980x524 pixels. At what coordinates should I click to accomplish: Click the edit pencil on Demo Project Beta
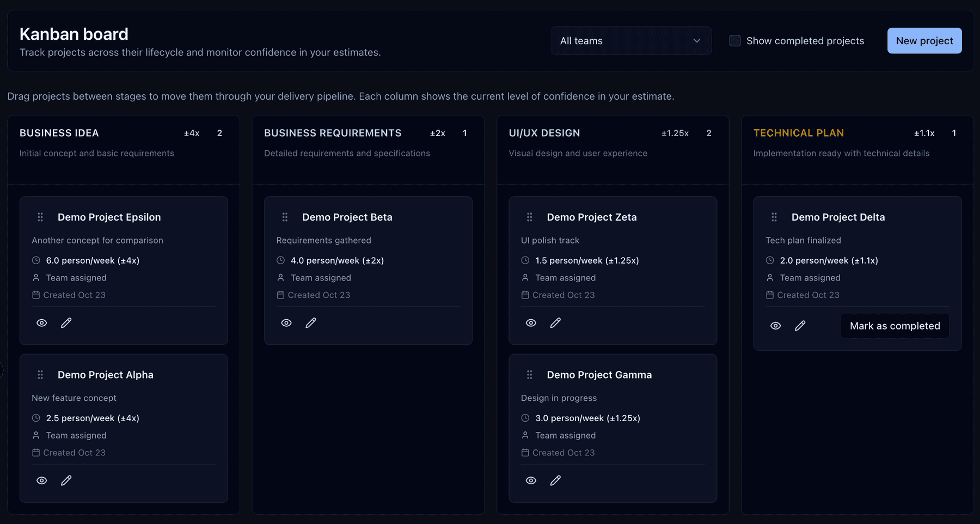(x=310, y=323)
